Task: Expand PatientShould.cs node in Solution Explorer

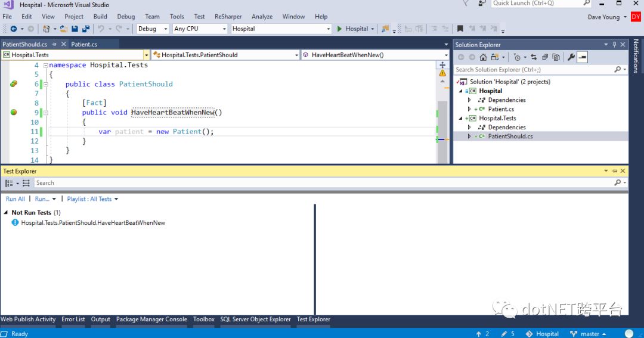Action: click(469, 137)
